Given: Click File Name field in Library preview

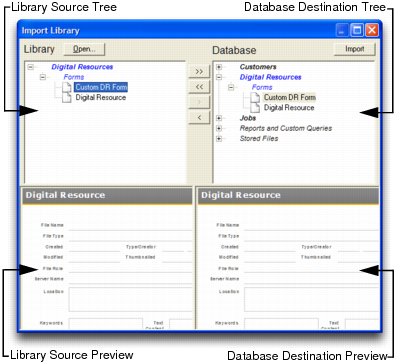Looking at the screenshot, I should coord(130,226).
